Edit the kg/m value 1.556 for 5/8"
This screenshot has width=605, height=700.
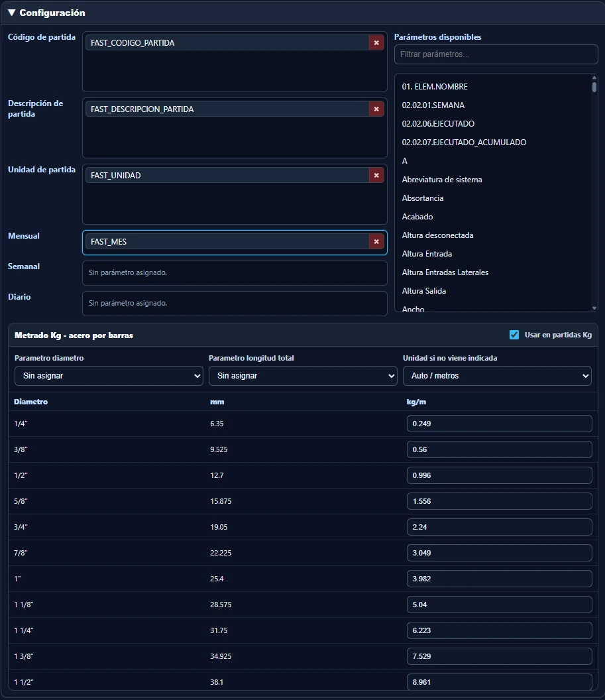[499, 501]
